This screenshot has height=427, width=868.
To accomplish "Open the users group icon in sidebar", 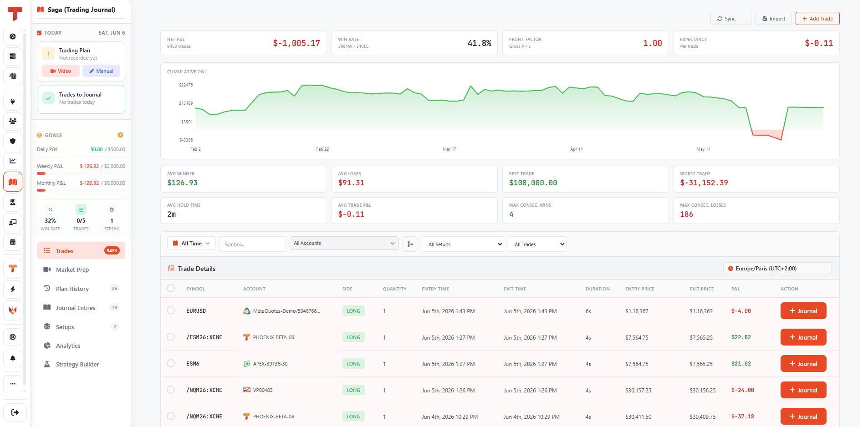I will (x=13, y=121).
